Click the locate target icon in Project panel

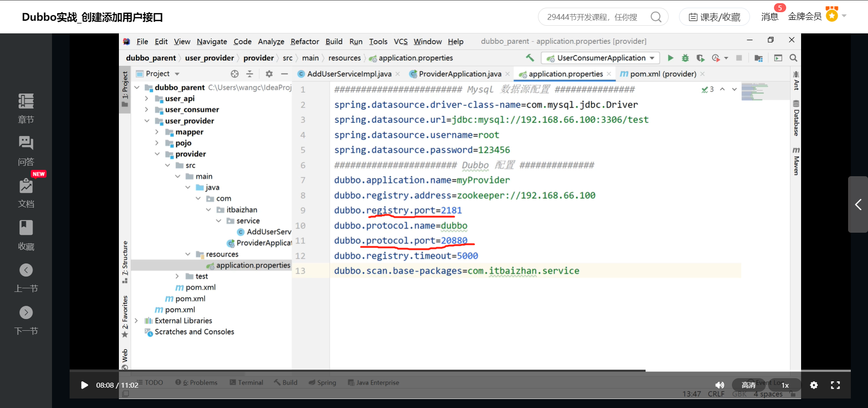tap(235, 74)
